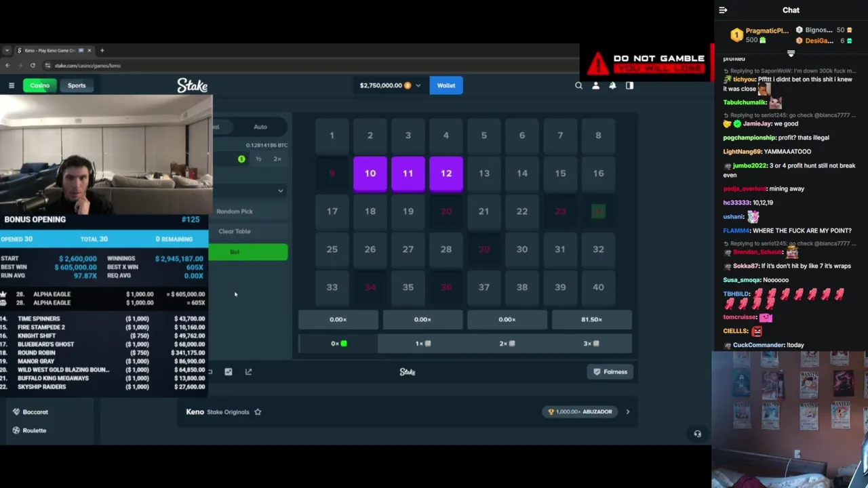The width and height of the screenshot is (868, 488).
Task: Click the Chat panel header
Action: 791,10
